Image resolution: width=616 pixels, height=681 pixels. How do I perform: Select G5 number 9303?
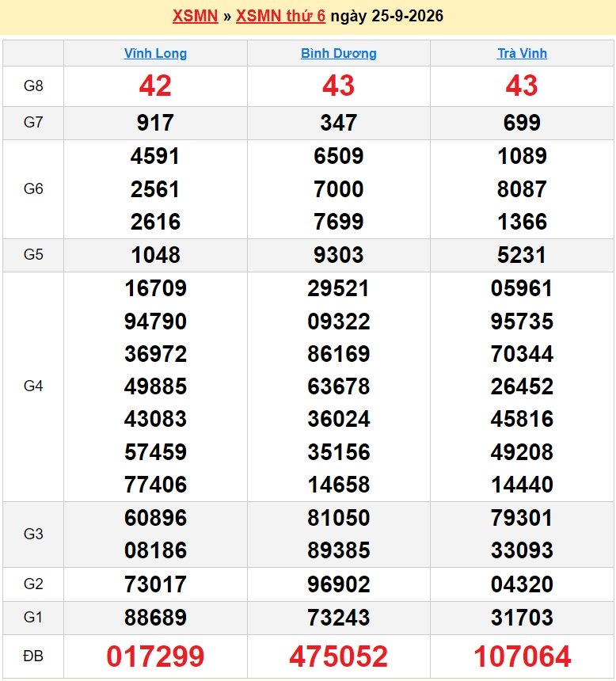pos(339,255)
